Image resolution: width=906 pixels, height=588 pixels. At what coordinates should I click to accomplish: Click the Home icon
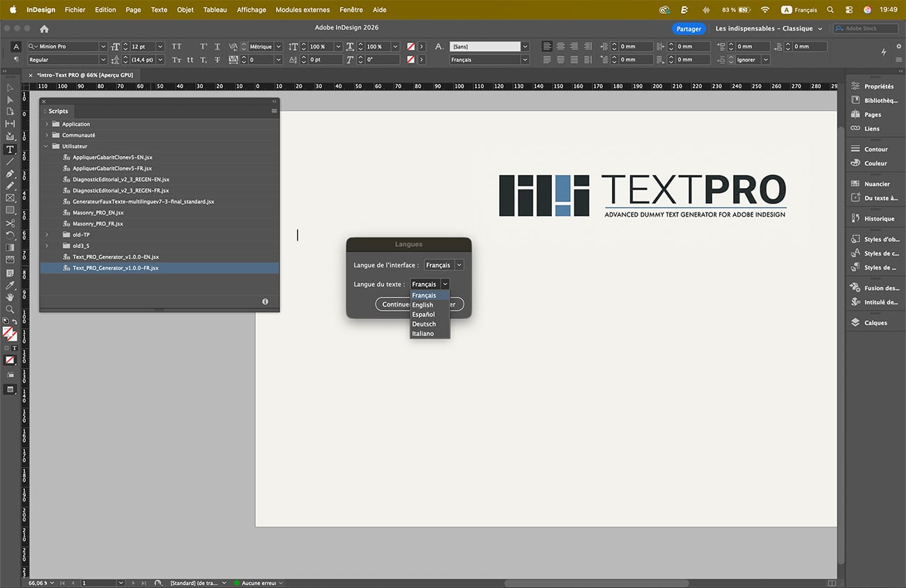[44, 29]
